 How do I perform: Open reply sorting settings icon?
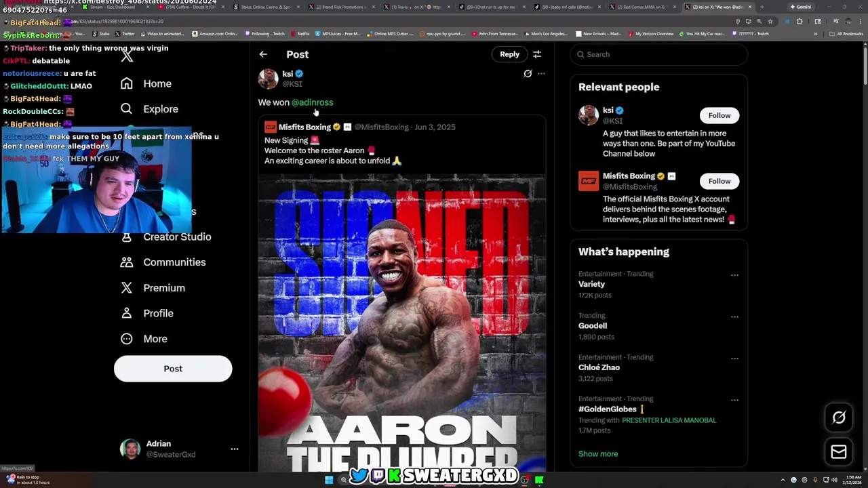(537, 54)
